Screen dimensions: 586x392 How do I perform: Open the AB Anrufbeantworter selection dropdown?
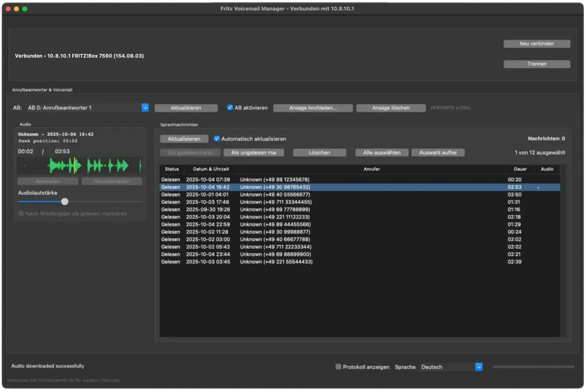[145, 107]
